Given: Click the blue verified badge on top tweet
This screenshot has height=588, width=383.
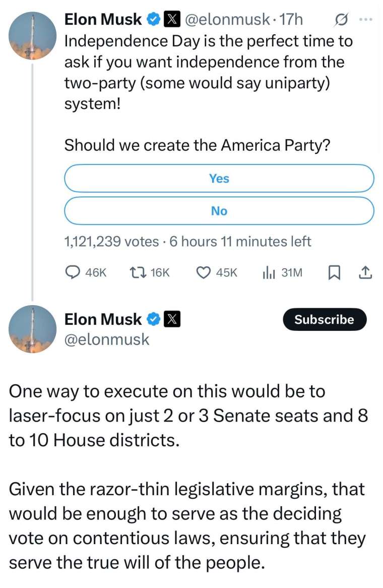Looking at the screenshot, I should point(154,19).
